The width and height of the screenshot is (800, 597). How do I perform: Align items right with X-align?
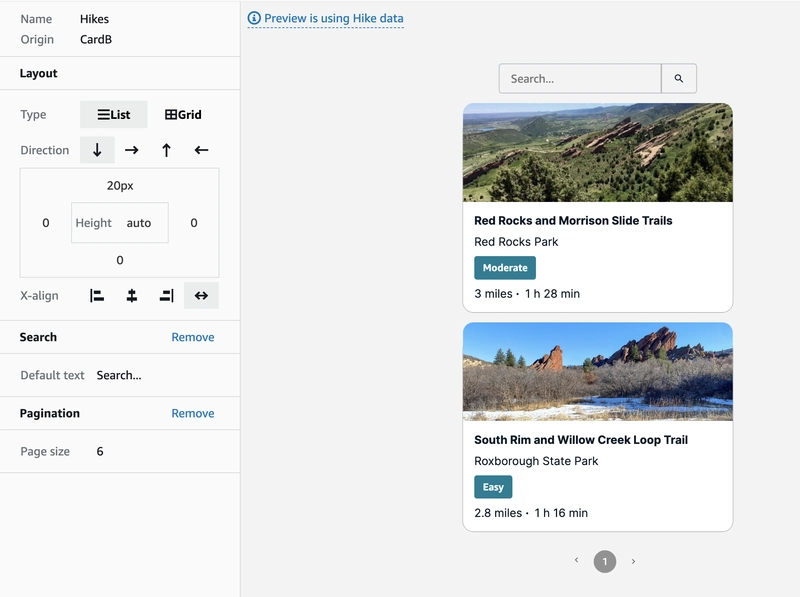pos(166,295)
